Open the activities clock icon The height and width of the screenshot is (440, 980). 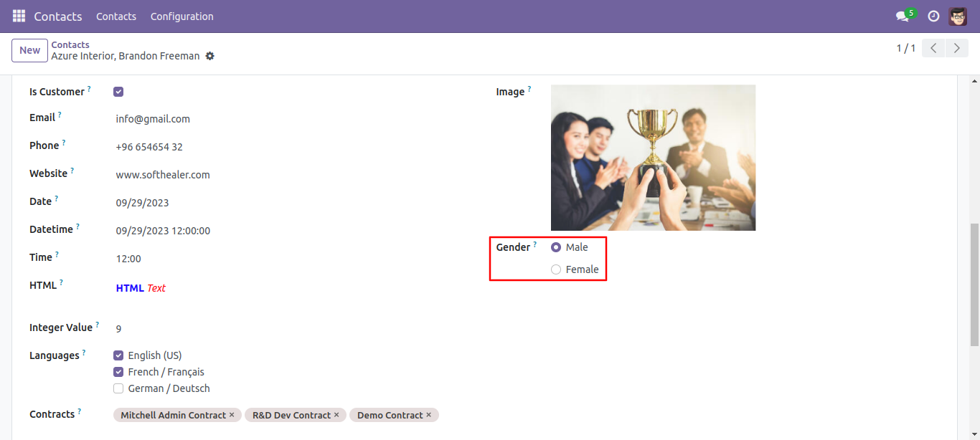(x=933, y=16)
